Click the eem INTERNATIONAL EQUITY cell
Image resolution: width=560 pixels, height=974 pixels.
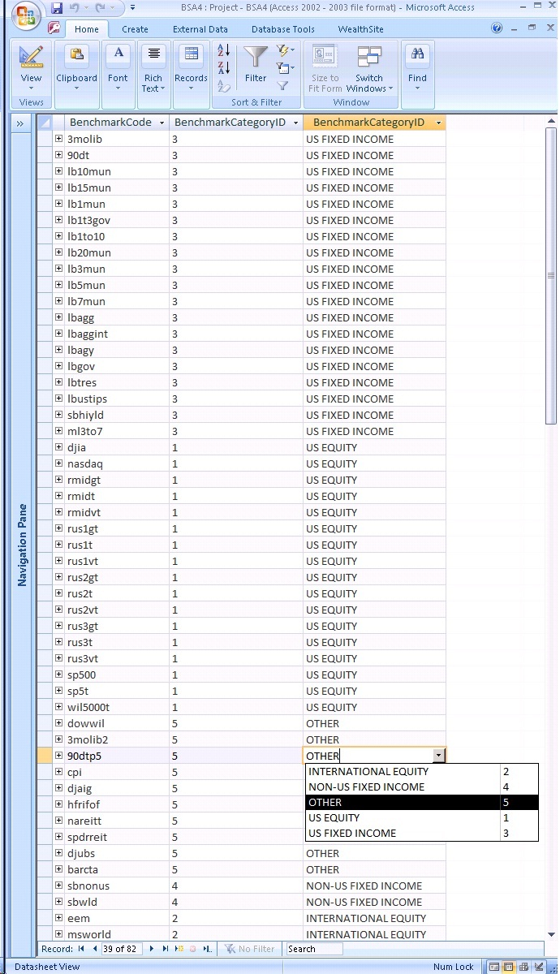pos(374,918)
